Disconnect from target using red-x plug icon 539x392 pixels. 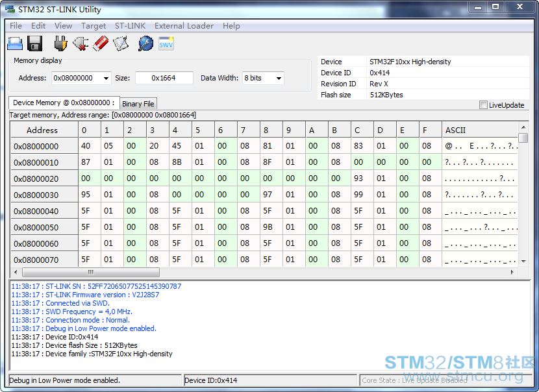[x=81, y=43]
